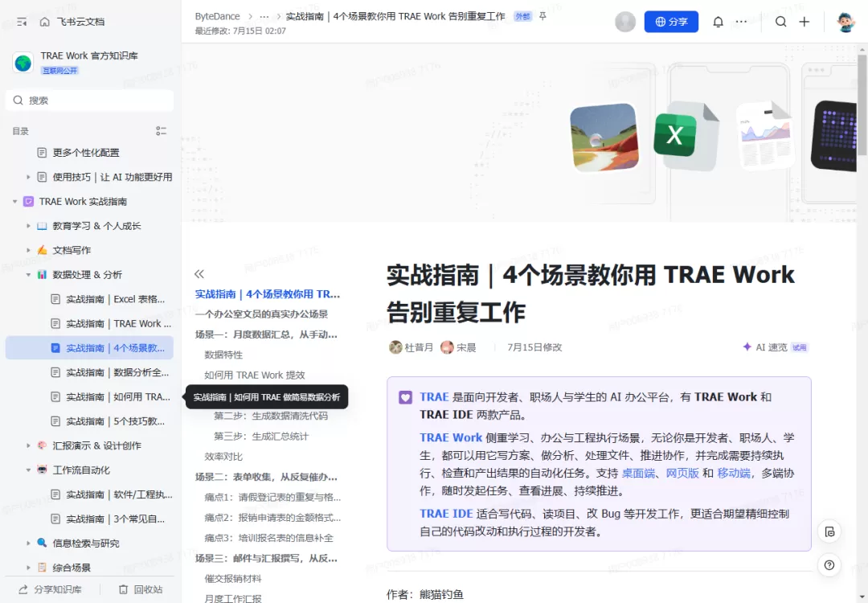Screen dimensions: 868x603
Task: Open TRAE Work knowledge base globe icon
Action: click(23, 63)
